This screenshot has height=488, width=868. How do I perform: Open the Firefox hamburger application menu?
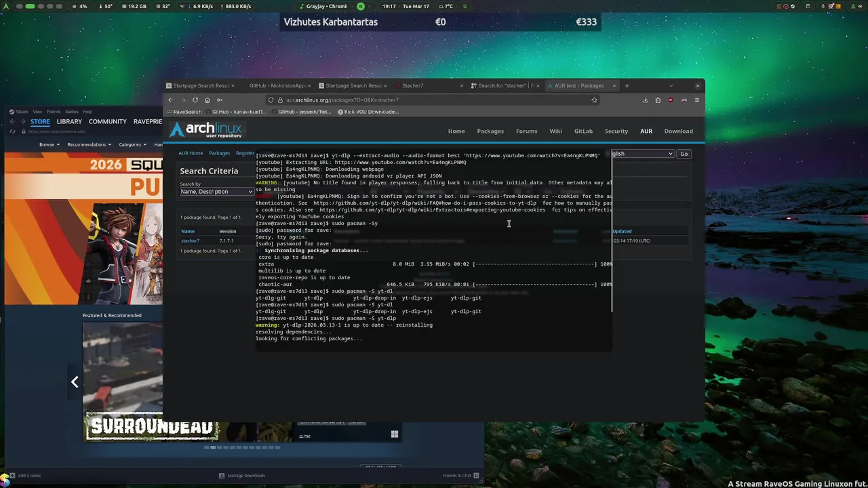(696, 100)
